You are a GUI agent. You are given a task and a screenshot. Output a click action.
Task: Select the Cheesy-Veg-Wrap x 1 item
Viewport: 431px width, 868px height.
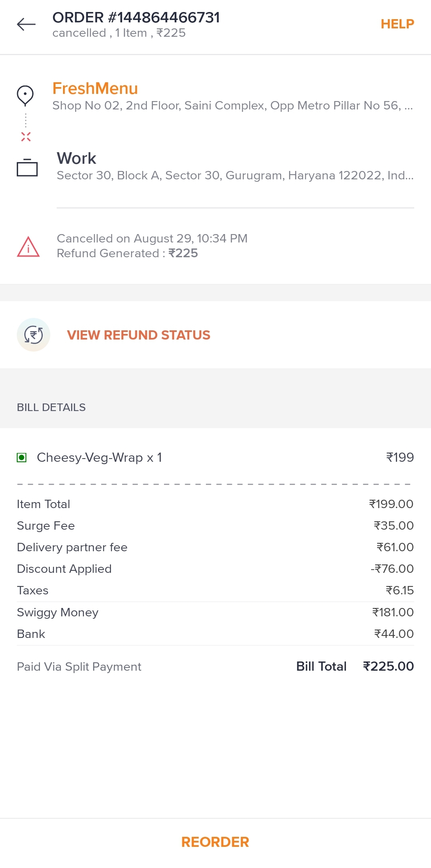tap(99, 457)
